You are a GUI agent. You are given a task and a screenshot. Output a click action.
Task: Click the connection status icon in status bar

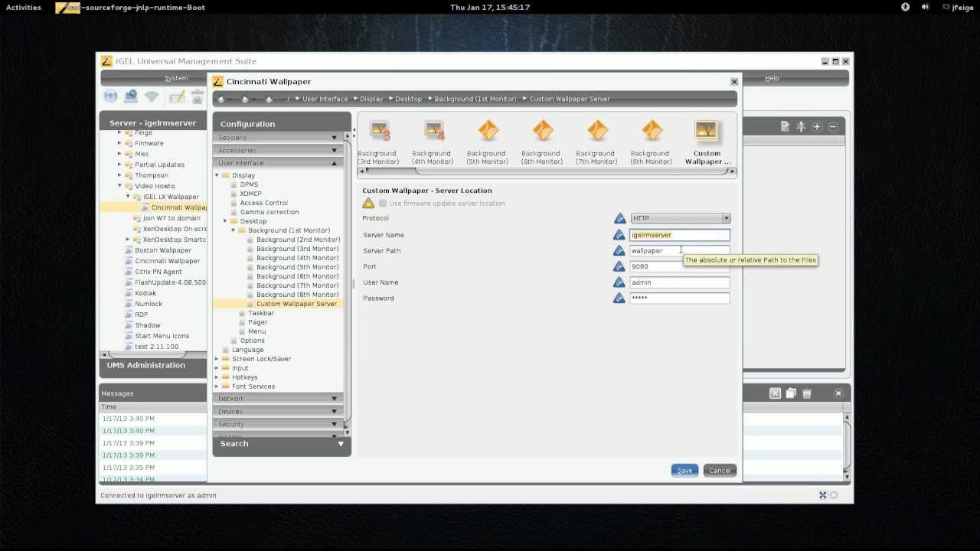(x=823, y=495)
